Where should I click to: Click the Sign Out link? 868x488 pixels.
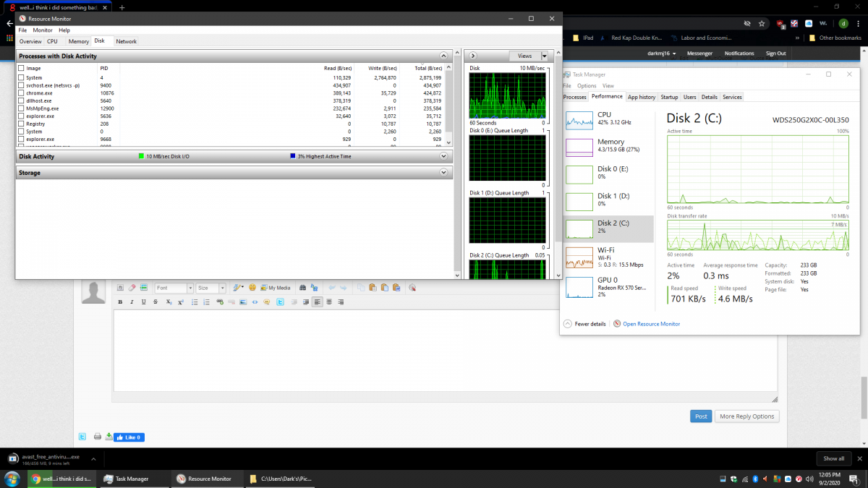click(x=775, y=53)
